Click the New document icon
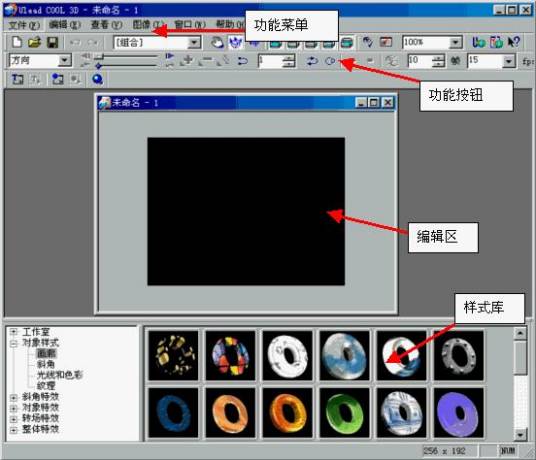Screen dimensions: 536x460 [17, 42]
